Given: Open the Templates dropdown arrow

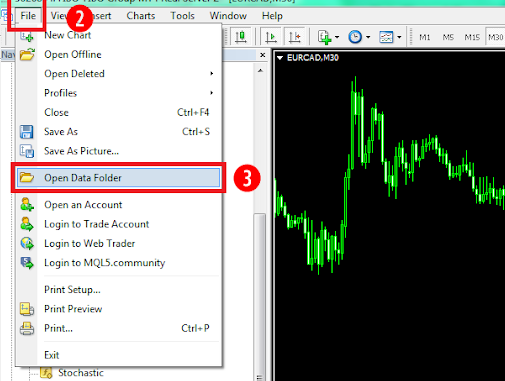Looking at the screenshot, I should pos(399,37).
